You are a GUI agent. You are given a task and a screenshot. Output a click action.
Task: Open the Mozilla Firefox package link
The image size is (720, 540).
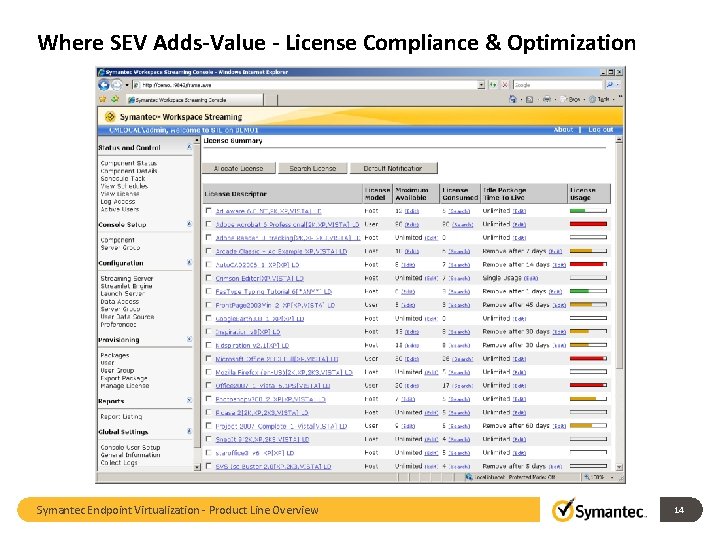tap(284, 372)
